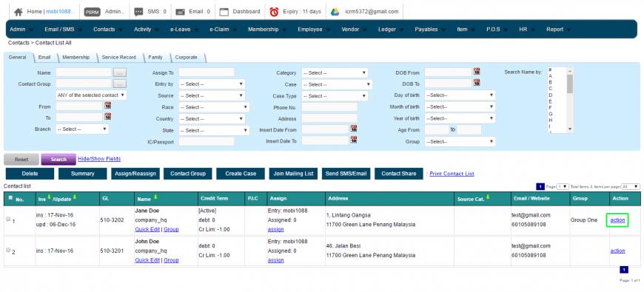Image resolution: width=644 pixels, height=292 pixels.
Task: Open calendar picker for DOB To
Action: coord(477,83)
